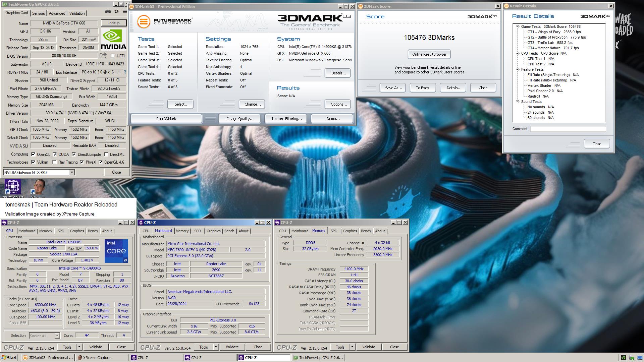Viewport: 644px width, 362px height.
Task: Click 3DMark Score window title icon
Action: pos(361,6)
